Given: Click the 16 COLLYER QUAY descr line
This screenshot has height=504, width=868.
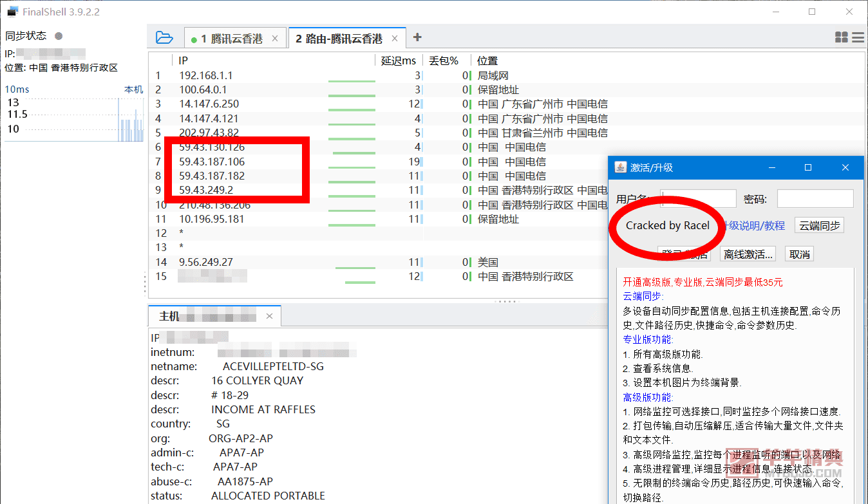Looking at the screenshot, I should [x=257, y=380].
